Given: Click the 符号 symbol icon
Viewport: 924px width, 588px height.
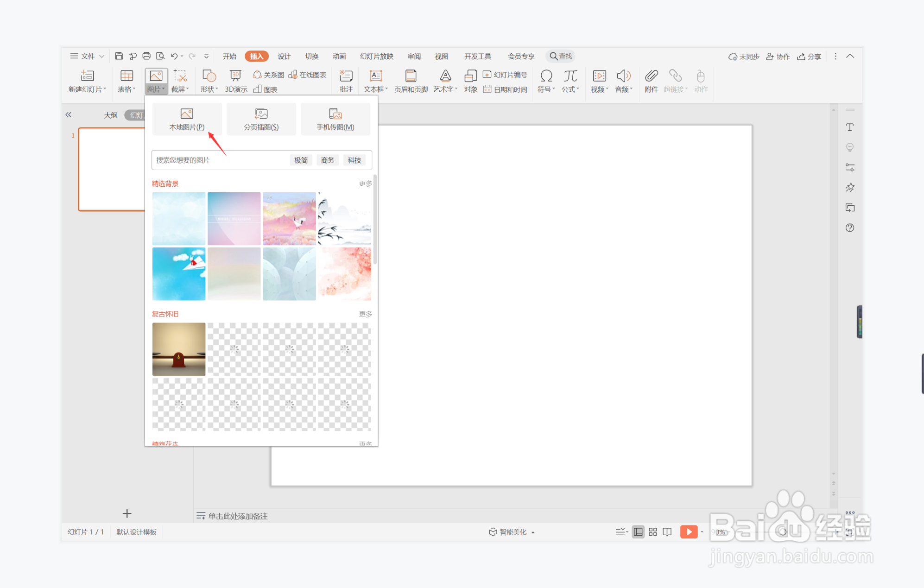Looking at the screenshot, I should tap(546, 76).
